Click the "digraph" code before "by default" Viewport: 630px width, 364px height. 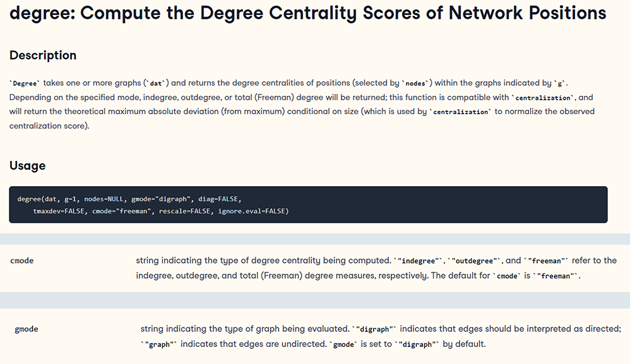click(x=416, y=344)
